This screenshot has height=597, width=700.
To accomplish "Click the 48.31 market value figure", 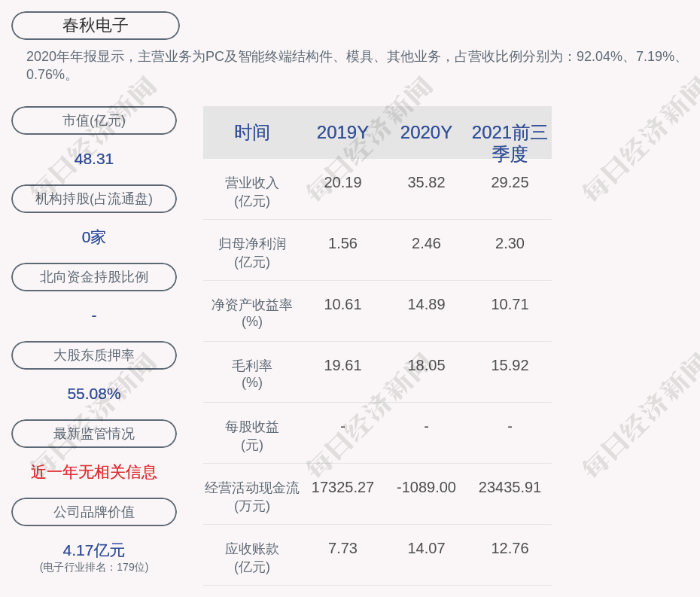I will point(94,159).
